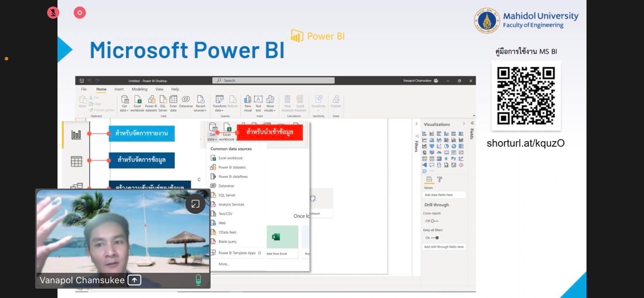Click the red recording indicator icon
The width and height of the screenshot is (644, 298).
pyautogui.click(x=79, y=13)
